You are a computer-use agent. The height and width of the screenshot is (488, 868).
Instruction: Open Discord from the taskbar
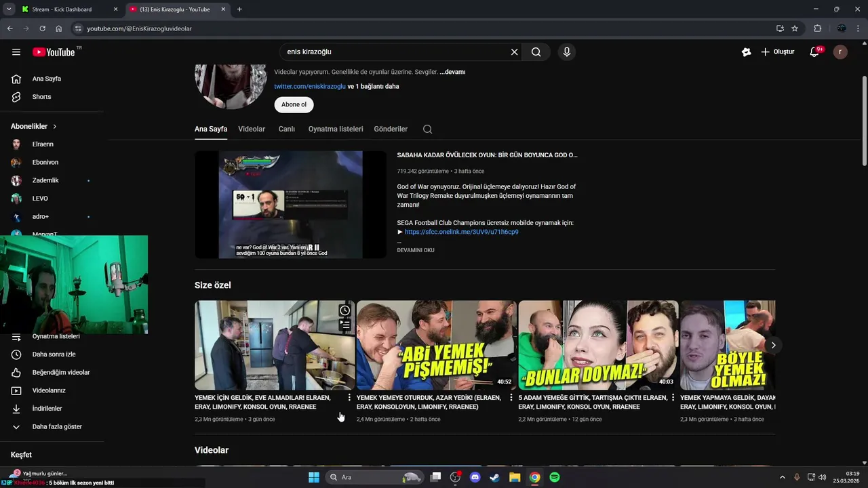475,477
